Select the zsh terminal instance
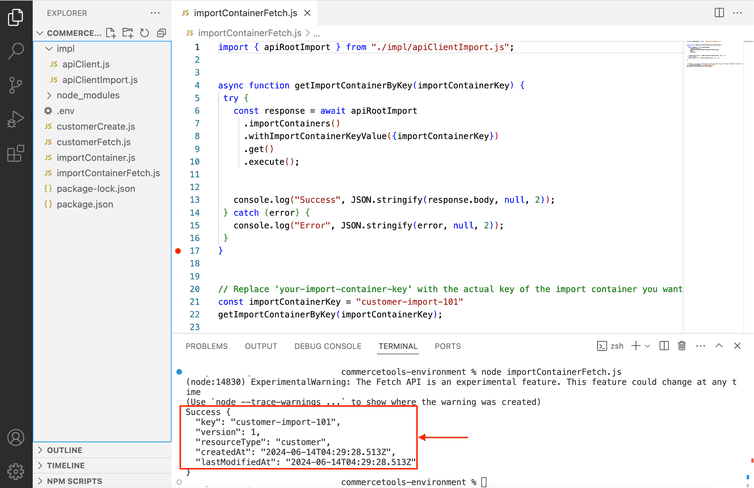 (x=610, y=346)
